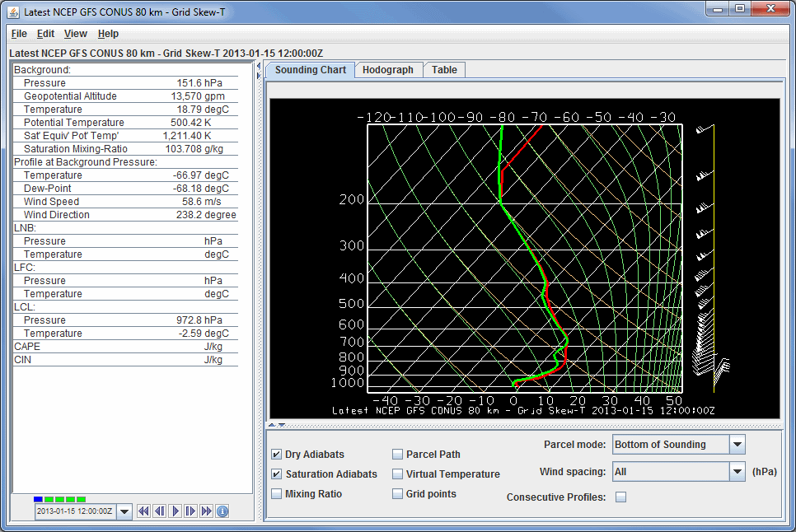Show the Table tab
This screenshot has height=532, width=796.
(444, 70)
